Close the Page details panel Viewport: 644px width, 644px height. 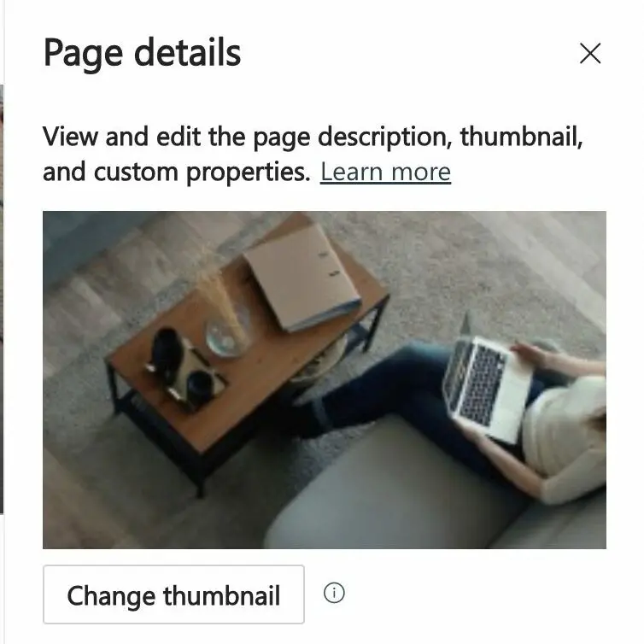point(590,54)
